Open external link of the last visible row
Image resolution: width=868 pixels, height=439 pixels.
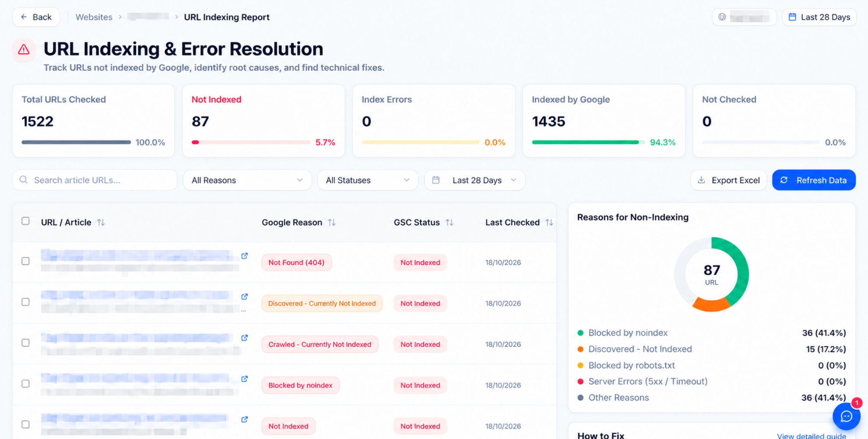click(x=245, y=419)
